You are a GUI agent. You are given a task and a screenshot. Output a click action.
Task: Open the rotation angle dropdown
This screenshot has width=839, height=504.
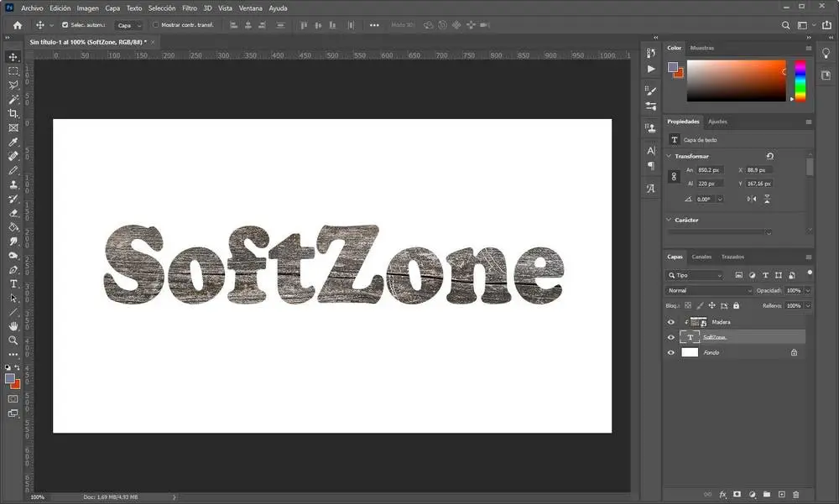[720, 199]
